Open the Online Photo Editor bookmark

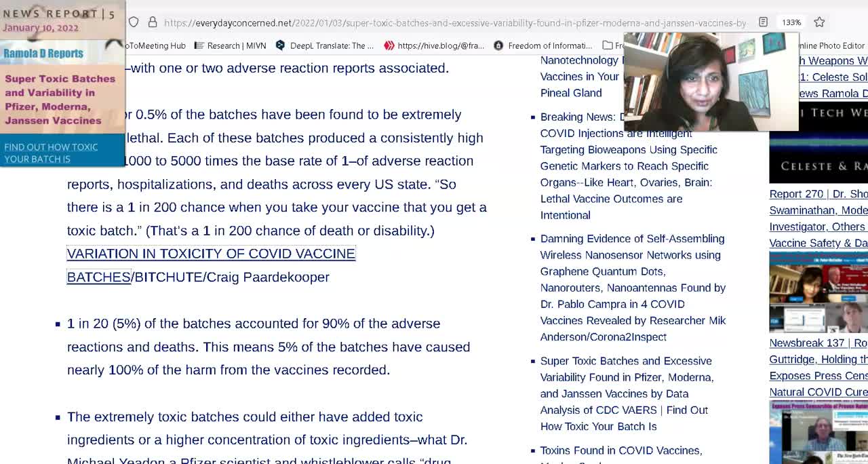832,45
